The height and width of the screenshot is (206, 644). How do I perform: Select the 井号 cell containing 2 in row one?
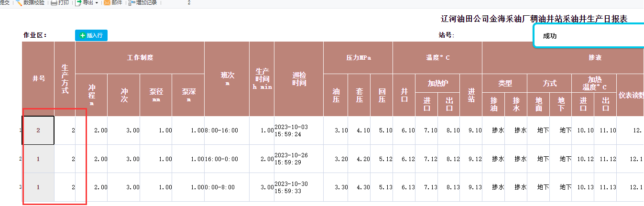coord(38,130)
